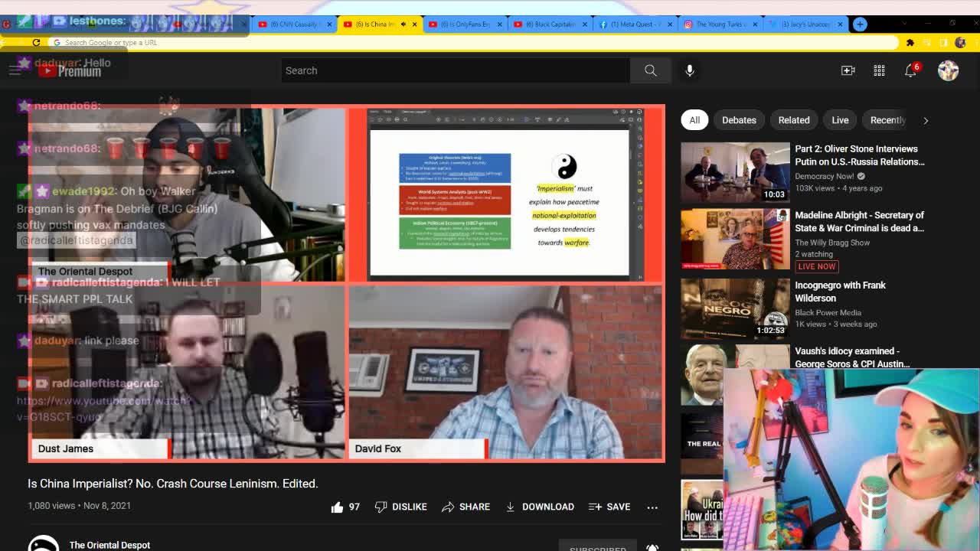
Task: Switch to the Meta Quest Facebook tab
Action: (x=634, y=24)
